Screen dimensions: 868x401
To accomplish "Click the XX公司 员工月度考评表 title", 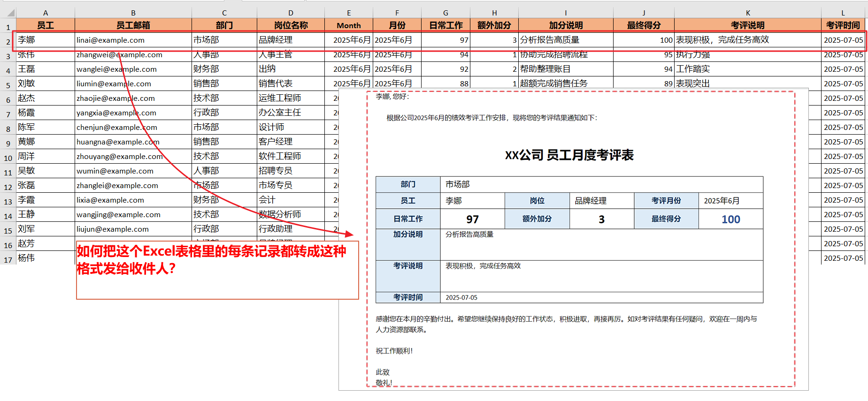I will click(569, 155).
